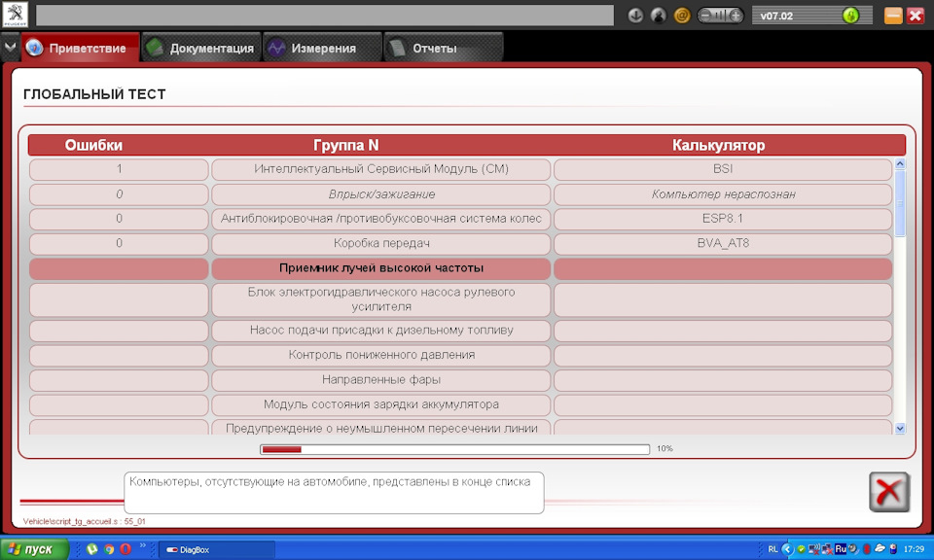Click the Ошибки column header

pos(93,145)
